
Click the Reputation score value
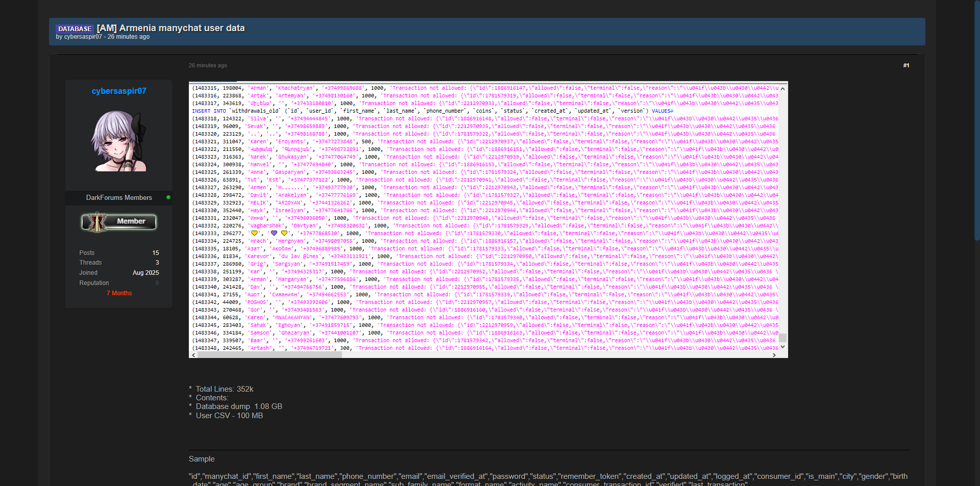pos(157,283)
